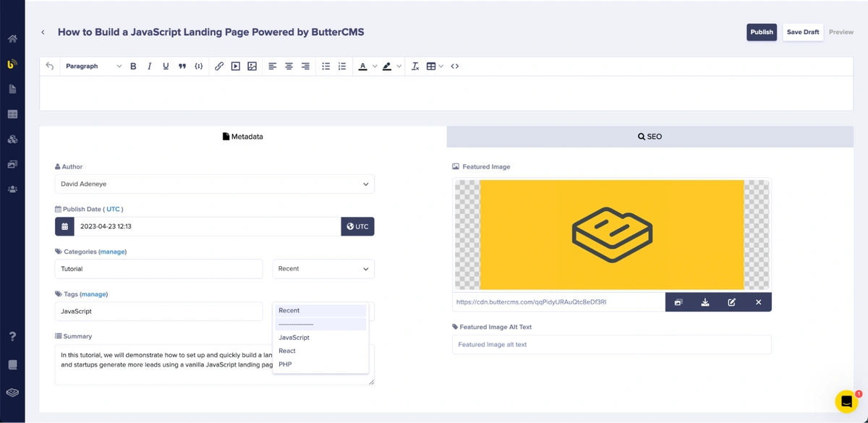
Task: Open the table options dropdown arrow
Action: point(441,66)
